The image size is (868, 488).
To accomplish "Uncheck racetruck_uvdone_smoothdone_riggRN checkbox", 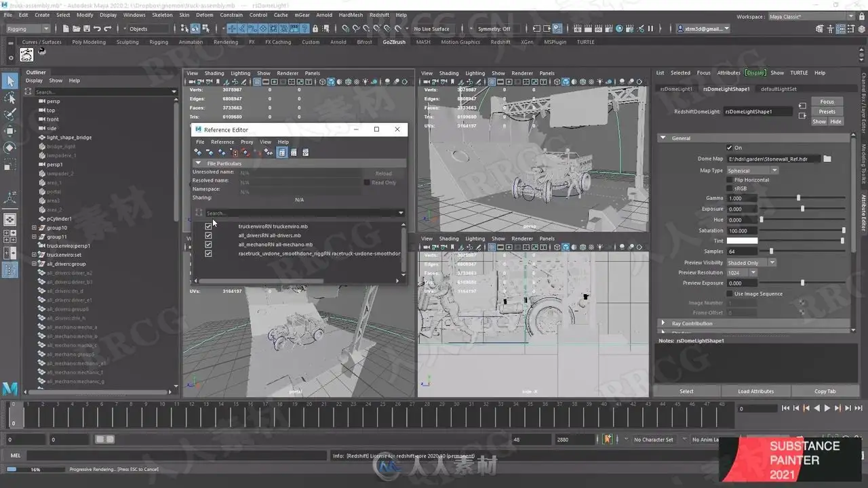I will pos(208,253).
